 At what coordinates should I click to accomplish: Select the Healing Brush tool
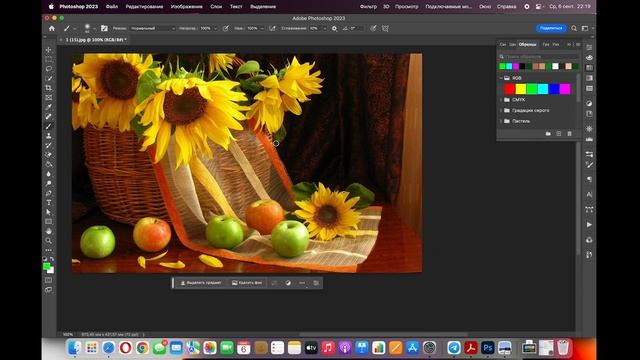(49, 117)
